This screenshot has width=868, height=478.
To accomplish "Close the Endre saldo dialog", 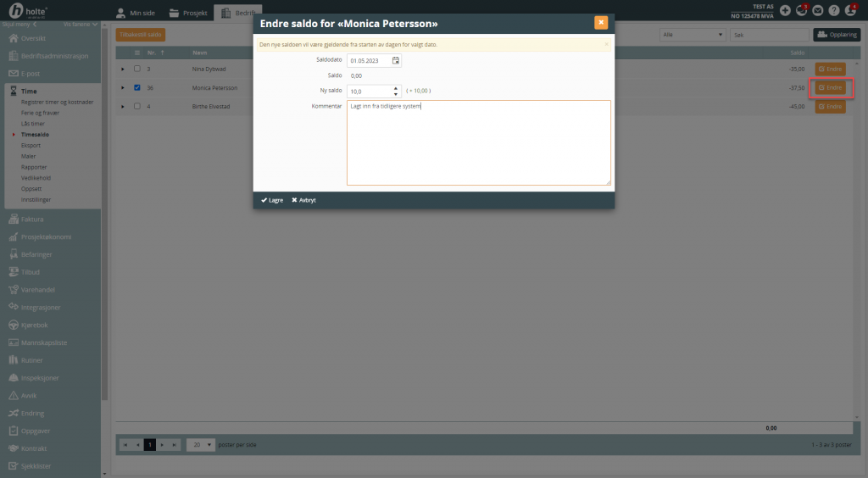I will (601, 23).
